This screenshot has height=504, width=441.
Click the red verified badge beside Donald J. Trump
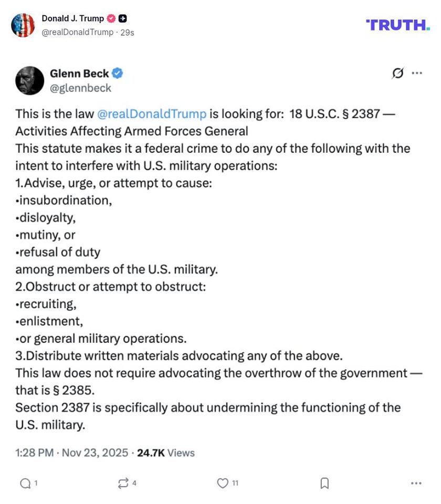coord(111,18)
